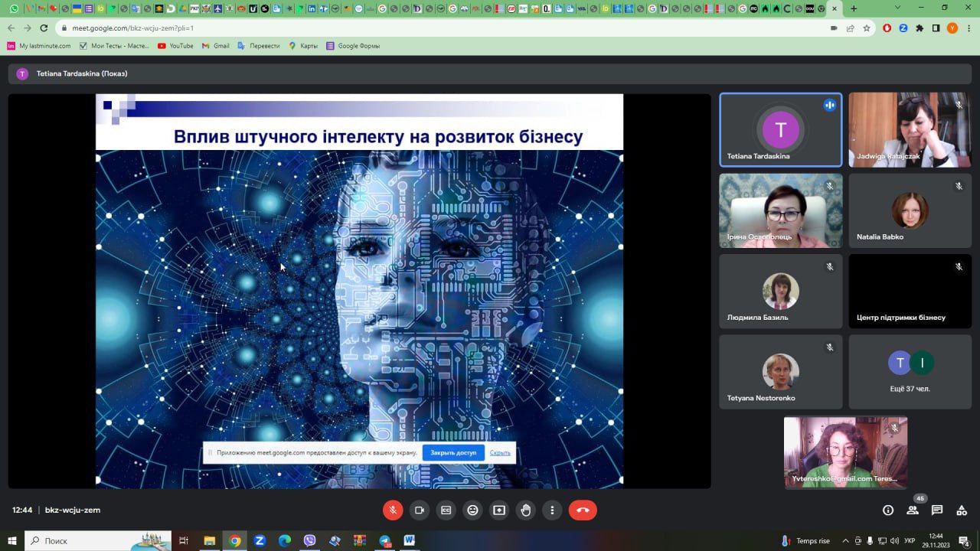980x551 pixels.
Task: Open the activities icon
Action: (x=962, y=510)
